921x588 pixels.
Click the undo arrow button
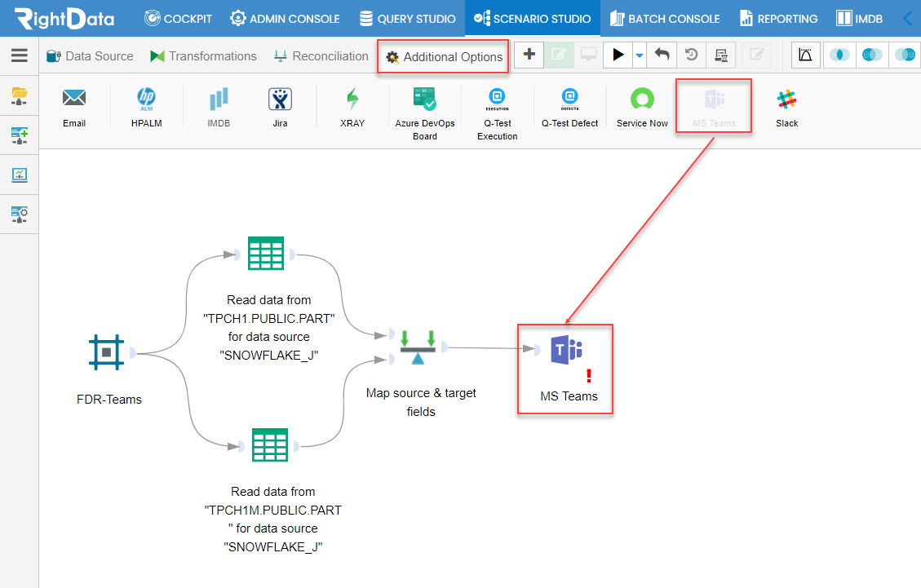click(662, 55)
